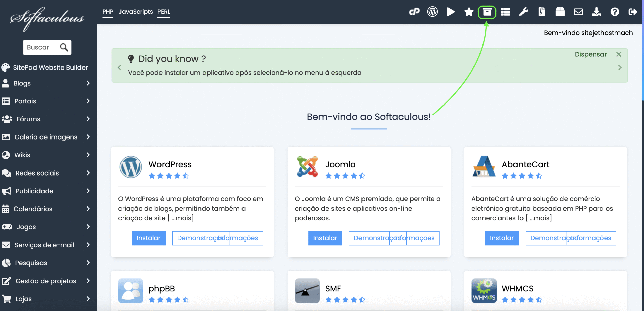
Task: Click the play icon to show demos
Action: coord(451,12)
